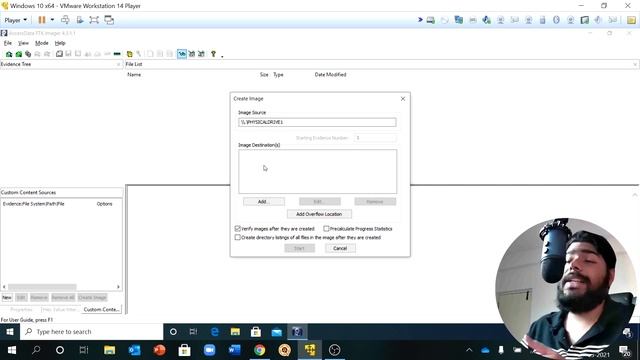Viewport: 640px width, 360px height.
Task: Open Microsoft Word from the host taskbar
Action: (x=235, y=350)
